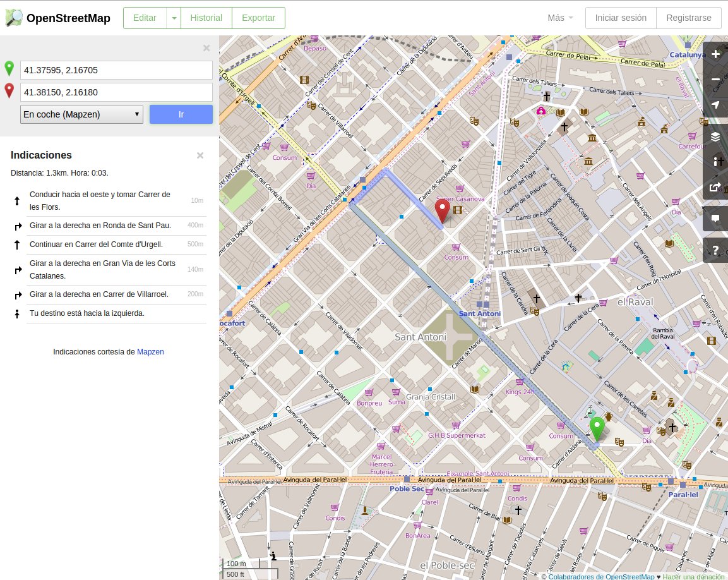Image resolution: width=728 pixels, height=580 pixels.
Task: Activate the query features question mark control
Action: 716,250
